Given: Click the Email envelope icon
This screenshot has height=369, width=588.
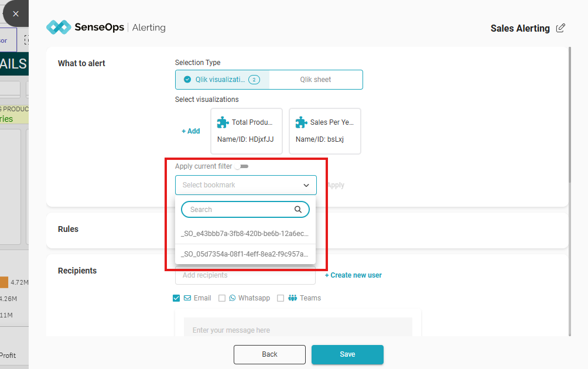Looking at the screenshot, I should point(187,298).
